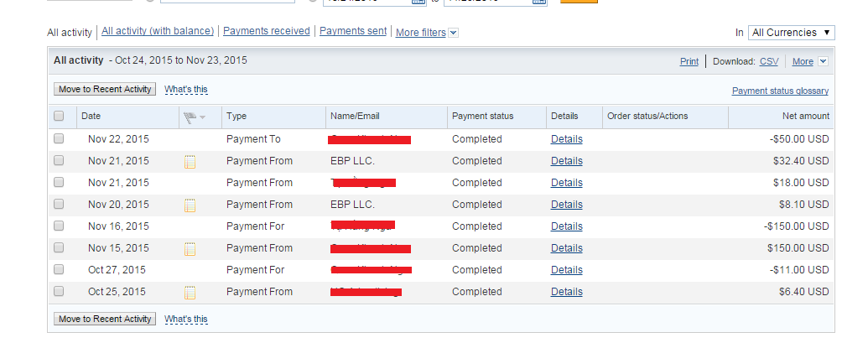The height and width of the screenshot is (343, 868).
Task: Open note icon on Oct 25 payment
Action: tap(190, 292)
